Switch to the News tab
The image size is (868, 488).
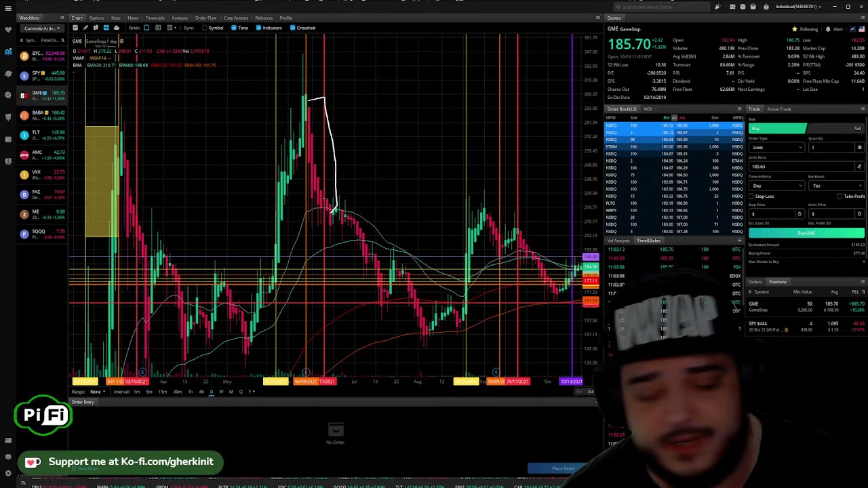click(133, 18)
